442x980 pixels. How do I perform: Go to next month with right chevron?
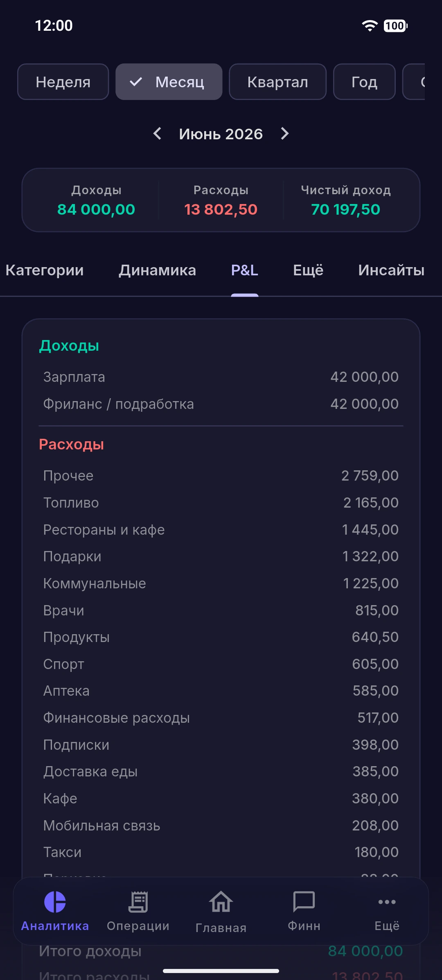[x=285, y=134]
